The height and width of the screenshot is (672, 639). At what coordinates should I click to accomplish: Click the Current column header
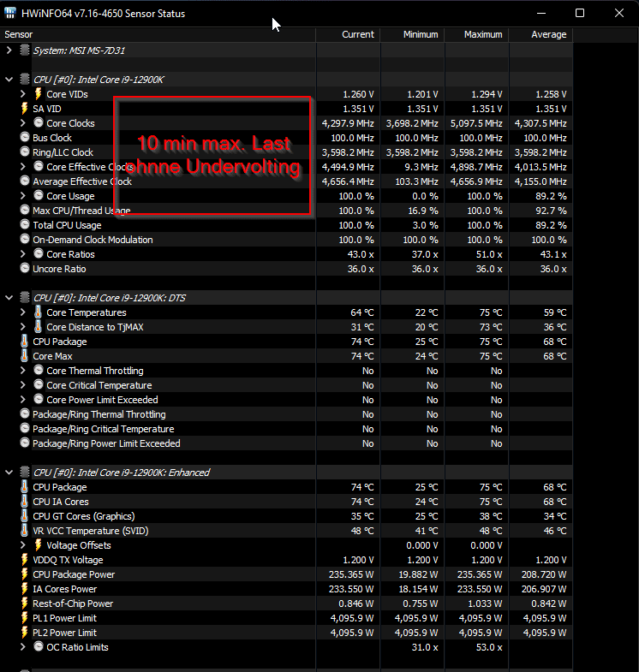[349, 34]
